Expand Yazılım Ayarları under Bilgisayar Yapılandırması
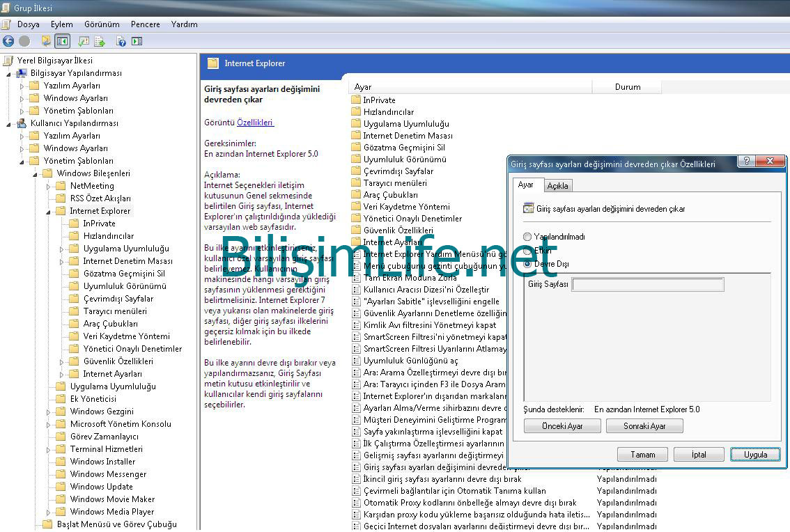Screen dimensions: 790x532 tap(22, 86)
